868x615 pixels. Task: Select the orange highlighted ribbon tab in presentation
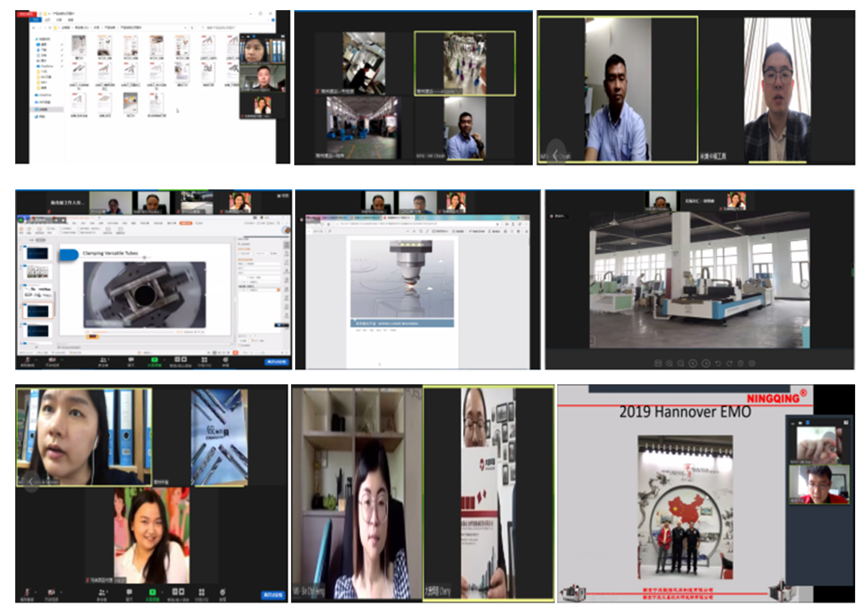click(x=186, y=223)
